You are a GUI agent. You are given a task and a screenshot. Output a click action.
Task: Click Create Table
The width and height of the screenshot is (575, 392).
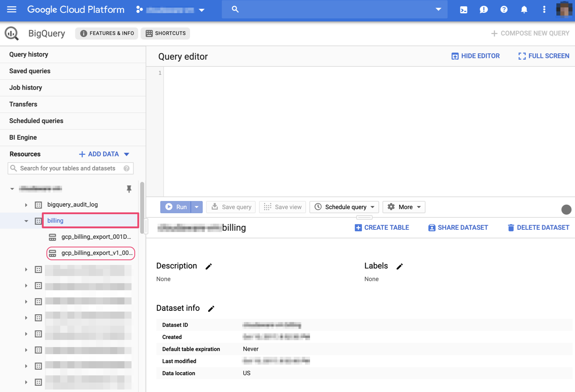tap(382, 228)
